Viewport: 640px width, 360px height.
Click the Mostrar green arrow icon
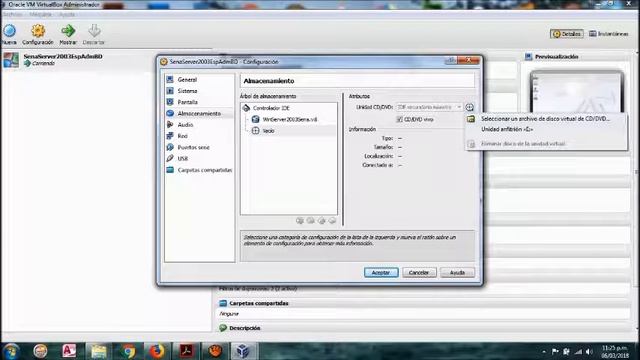68,31
